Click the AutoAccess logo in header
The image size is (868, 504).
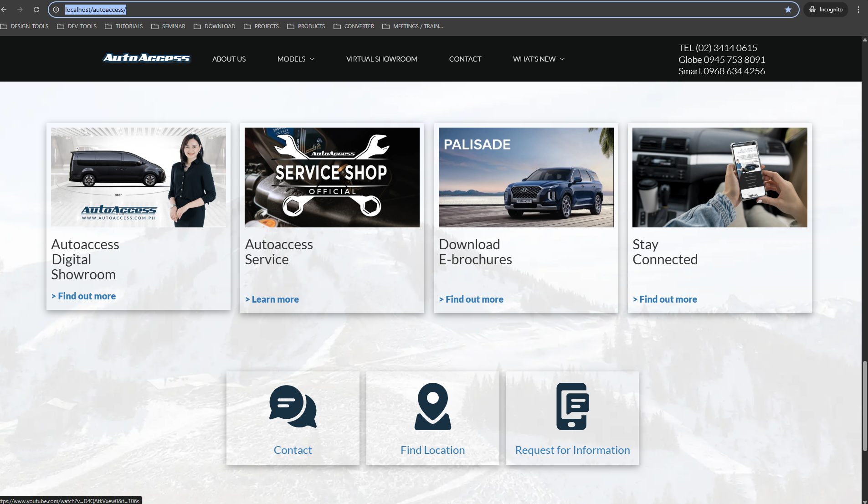(x=147, y=58)
